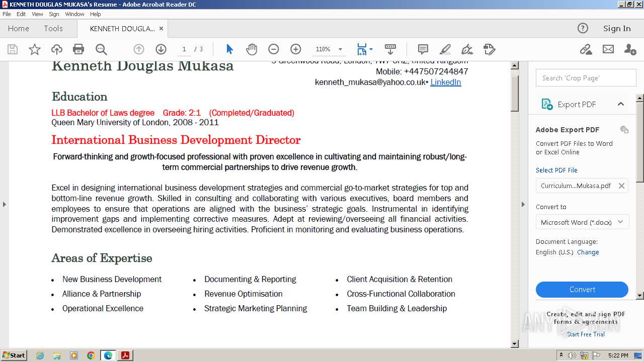Zoom out with minus icon
Screen dimensions: 644x362
274,49
